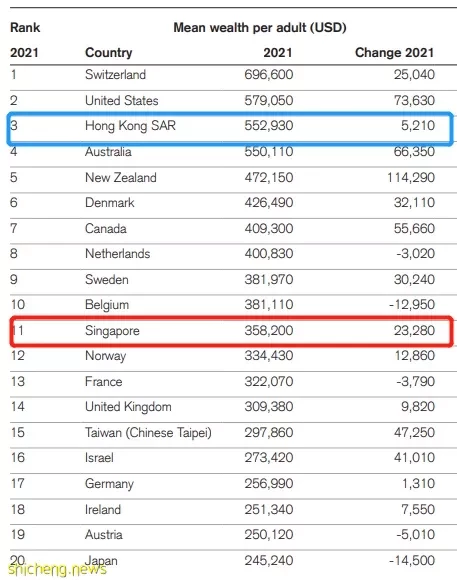Image resolution: width=457 pixels, height=580 pixels.
Task: Click the Taiwan (Chinese Taipei) entry
Action: point(148,432)
